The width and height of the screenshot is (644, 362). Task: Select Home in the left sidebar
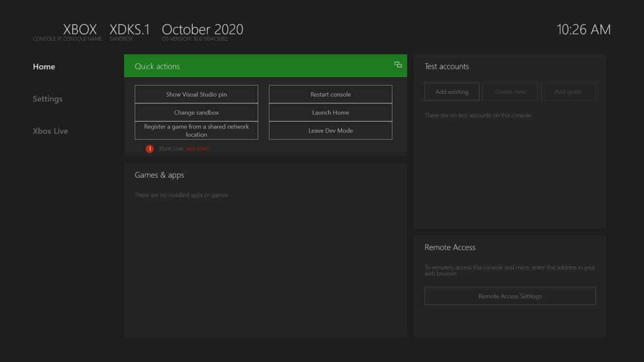click(44, 66)
